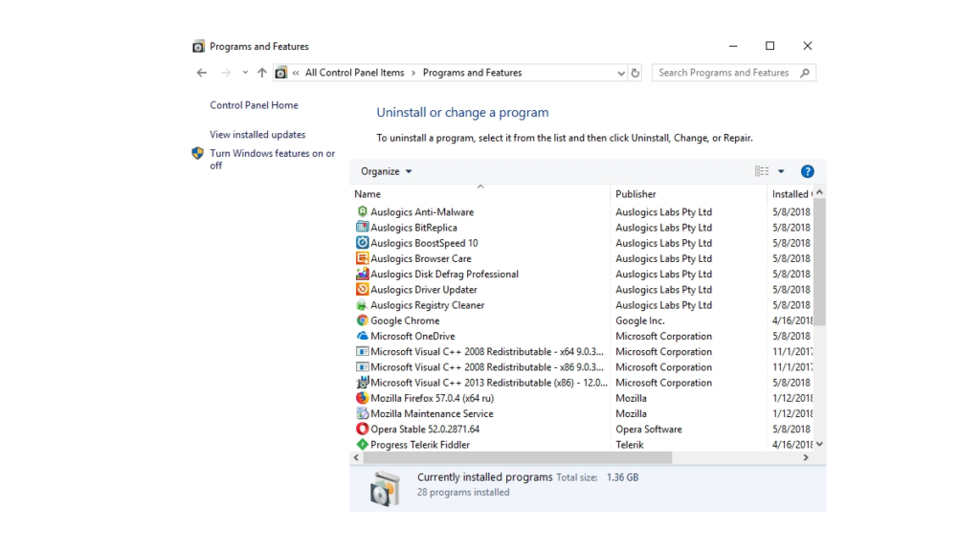Viewport: 980px width, 551px height.
Task: Click the Auslogics Disk Defrag Professional icon
Action: coord(362,274)
